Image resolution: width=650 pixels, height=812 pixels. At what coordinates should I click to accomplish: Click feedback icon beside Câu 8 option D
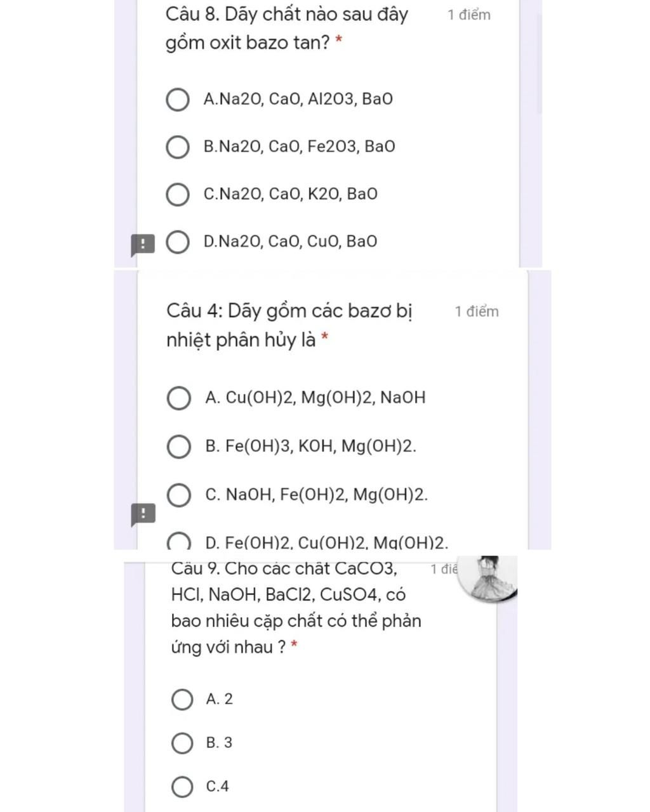pos(143,245)
